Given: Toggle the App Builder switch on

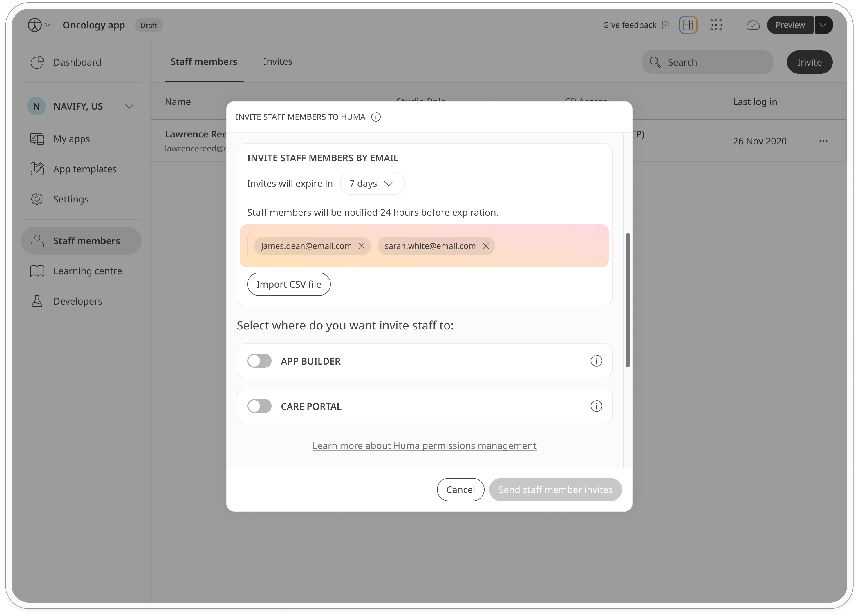Looking at the screenshot, I should [260, 360].
